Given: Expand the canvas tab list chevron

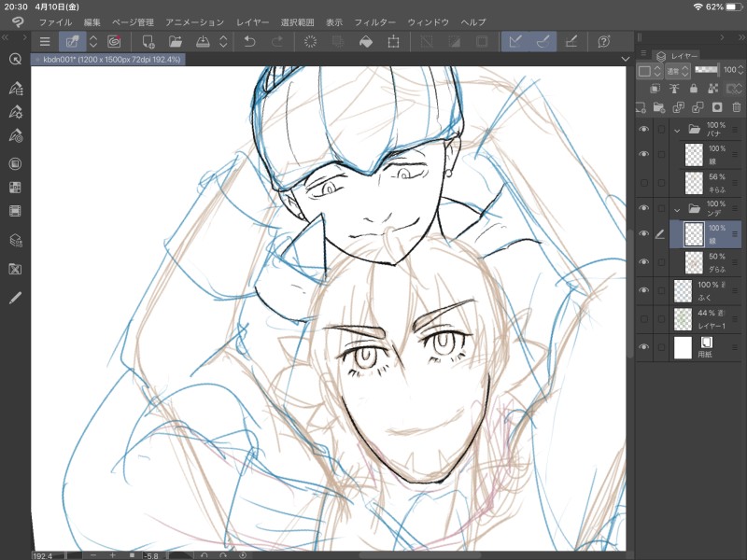Looking at the screenshot, I should coord(626,59).
